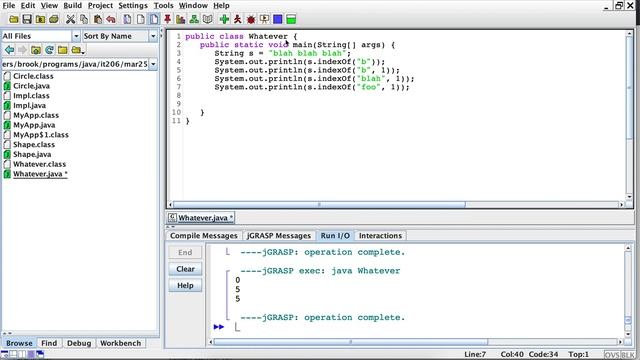Image resolution: width=640 pixels, height=360 pixels.
Task: Start debugging with the ladybug icon
Action: [251, 19]
